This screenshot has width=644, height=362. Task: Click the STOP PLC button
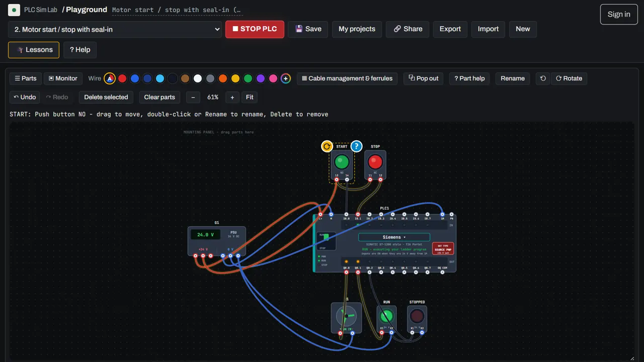pyautogui.click(x=255, y=29)
